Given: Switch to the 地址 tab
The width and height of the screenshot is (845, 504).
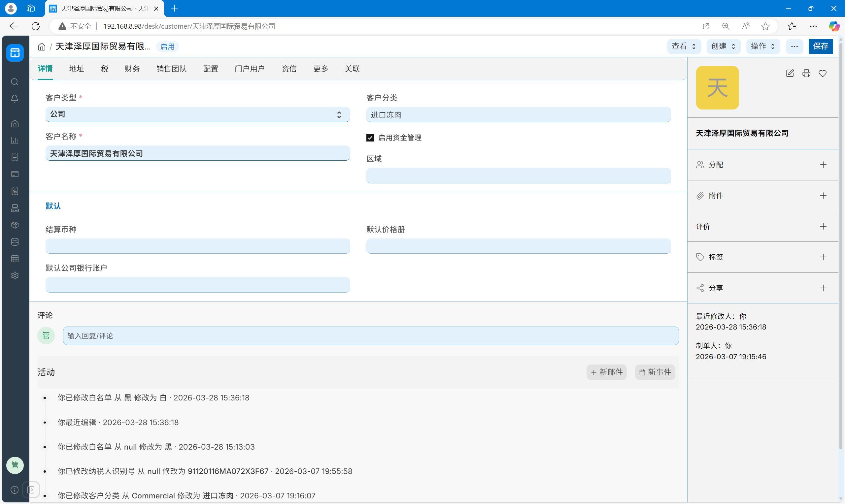Looking at the screenshot, I should tap(77, 69).
